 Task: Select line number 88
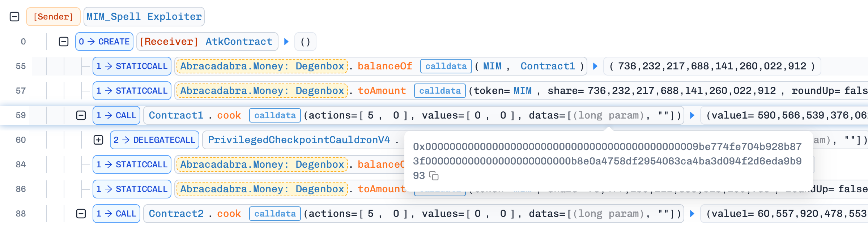21,214
